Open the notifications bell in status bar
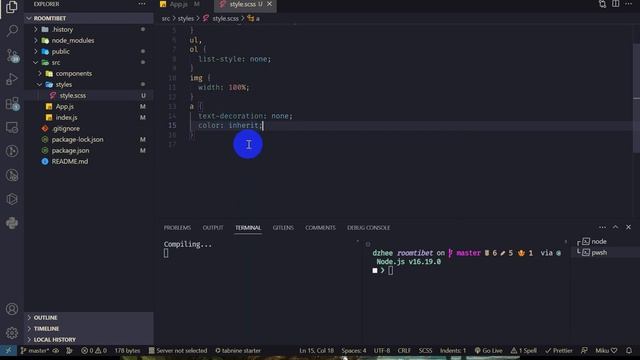 tap(629, 350)
